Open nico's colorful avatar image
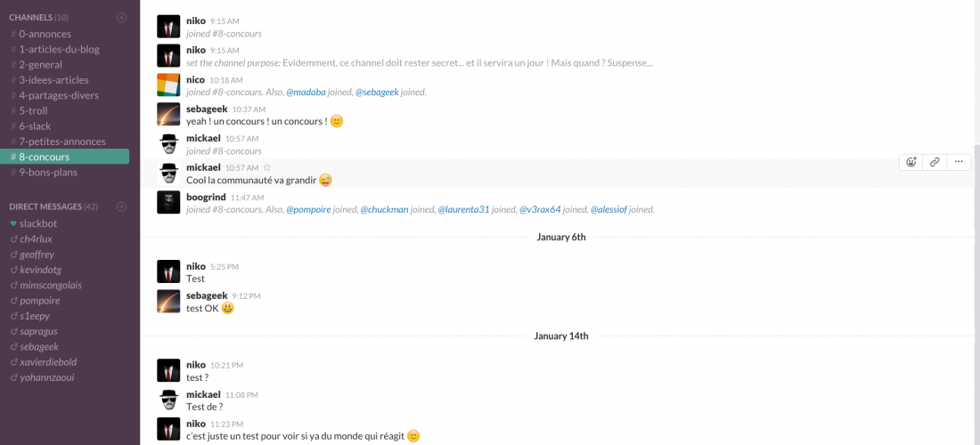 click(168, 85)
